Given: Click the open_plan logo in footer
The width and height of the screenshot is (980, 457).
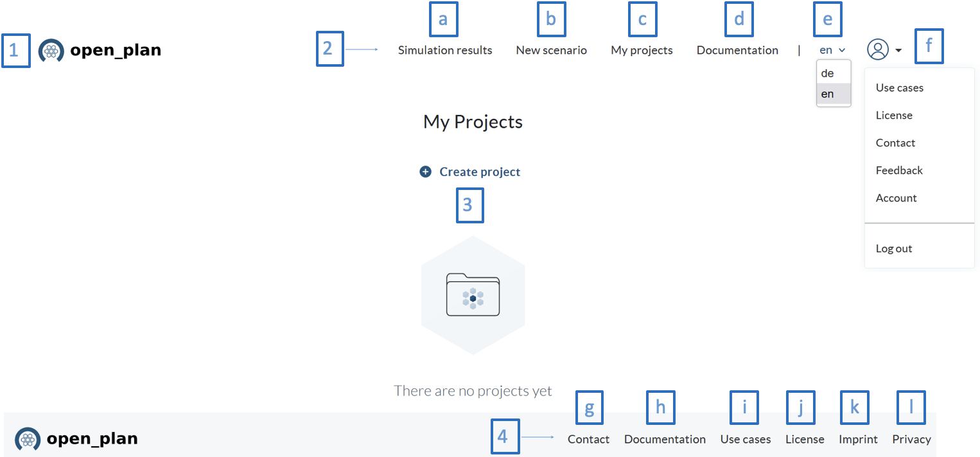Looking at the screenshot, I should 76,439.
